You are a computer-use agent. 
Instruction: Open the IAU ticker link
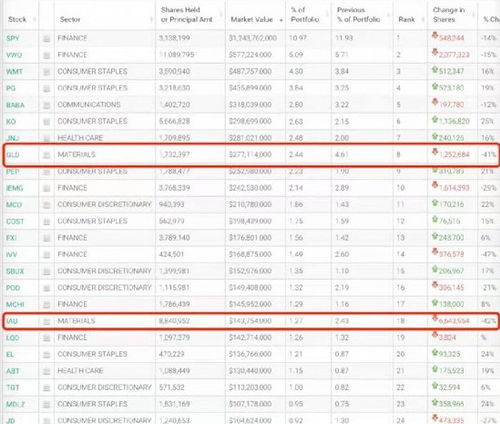[12, 321]
